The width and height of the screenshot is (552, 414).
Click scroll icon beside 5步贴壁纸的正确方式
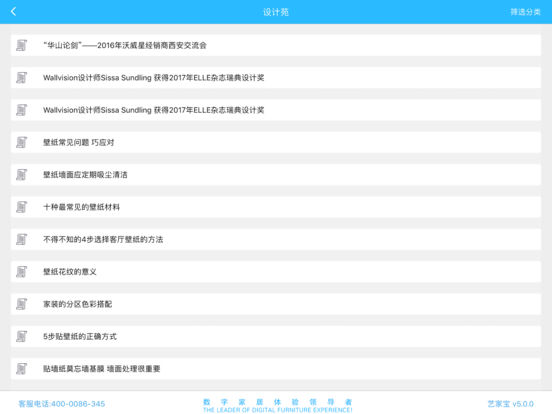pos(21,337)
